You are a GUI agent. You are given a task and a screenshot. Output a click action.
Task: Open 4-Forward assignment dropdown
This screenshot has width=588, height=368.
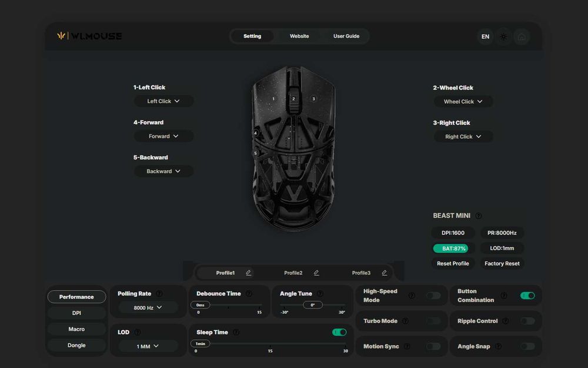164,137
